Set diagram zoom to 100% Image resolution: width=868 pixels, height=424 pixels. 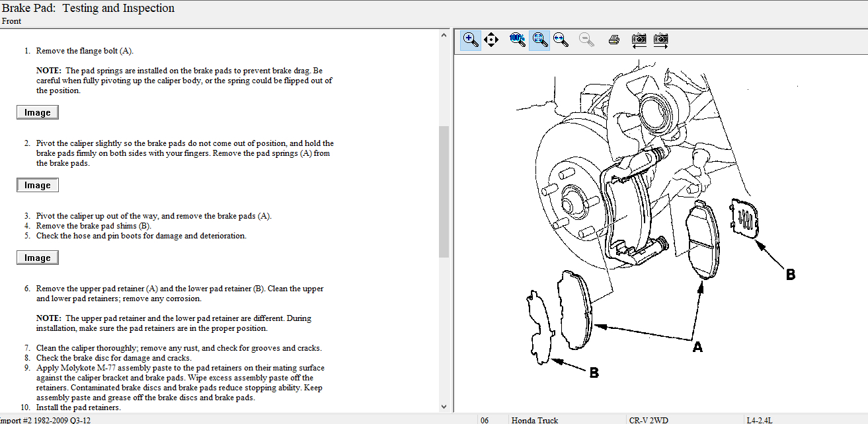[x=518, y=40]
